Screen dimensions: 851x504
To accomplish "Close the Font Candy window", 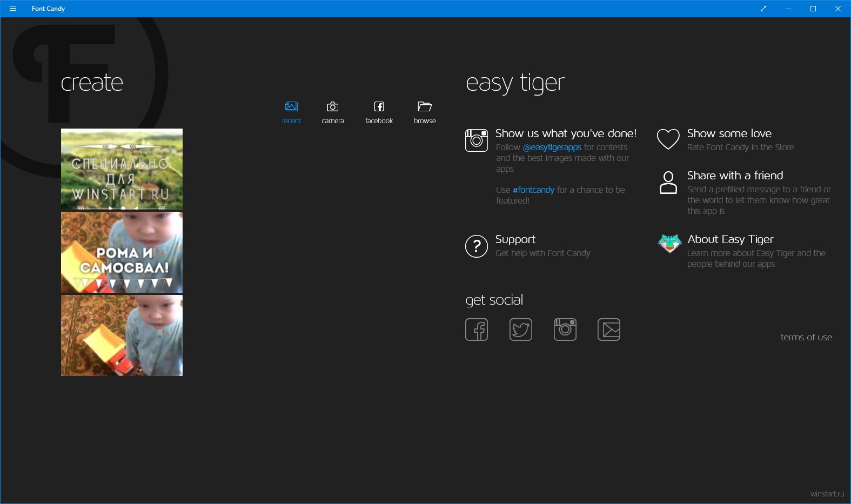I will tap(838, 9).
